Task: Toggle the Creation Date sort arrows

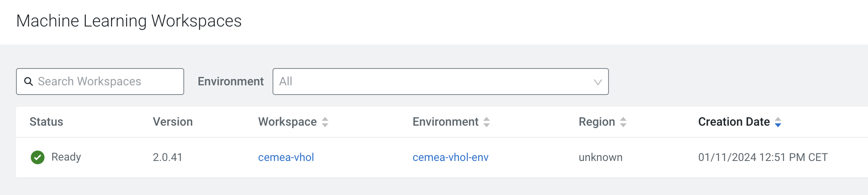Action: click(778, 122)
